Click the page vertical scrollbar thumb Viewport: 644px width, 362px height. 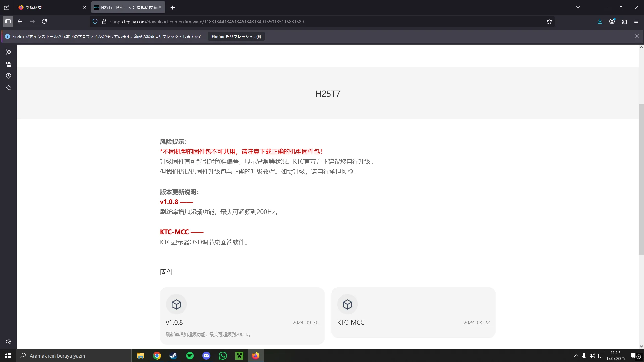pyautogui.click(x=641, y=179)
